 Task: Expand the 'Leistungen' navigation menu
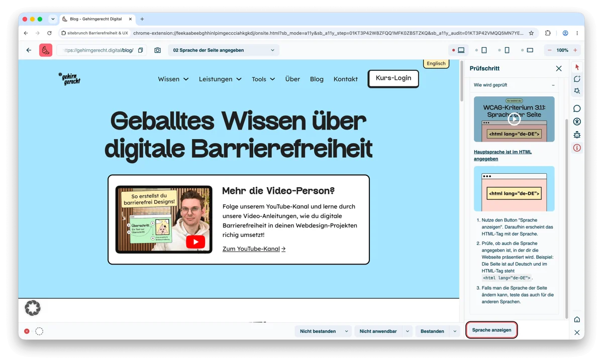pos(220,79)
